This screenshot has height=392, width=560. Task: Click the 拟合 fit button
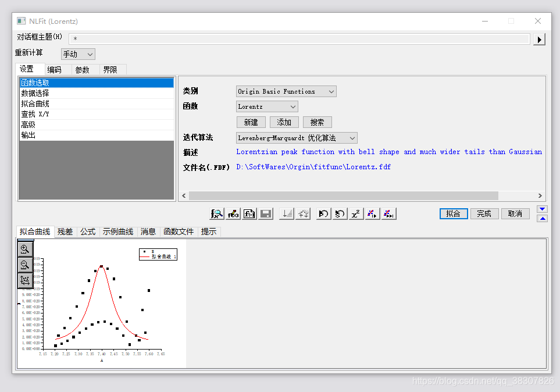coord(454,213)
